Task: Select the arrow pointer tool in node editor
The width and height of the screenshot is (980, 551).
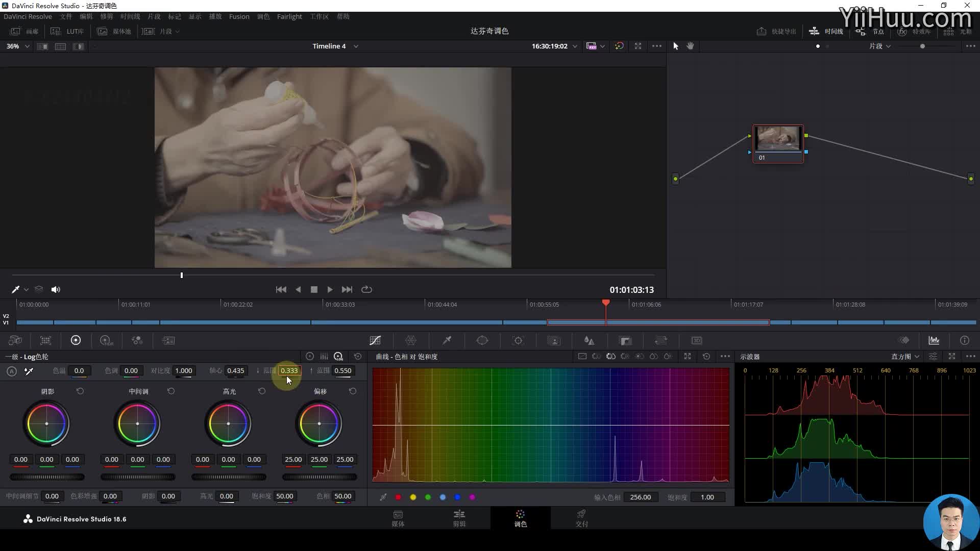Action: tap(676, 46)
